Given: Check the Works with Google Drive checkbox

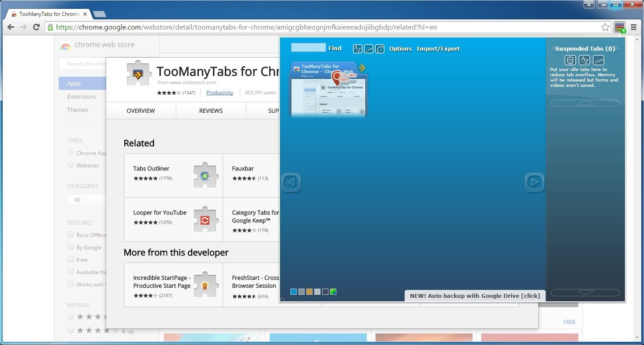Looking at the screenshot, I should click(x=71, y=284).
